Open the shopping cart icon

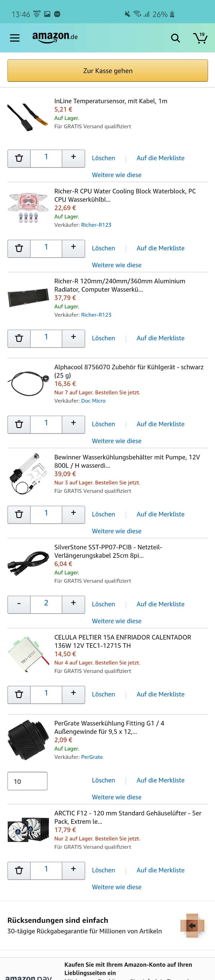coord(201,38)
